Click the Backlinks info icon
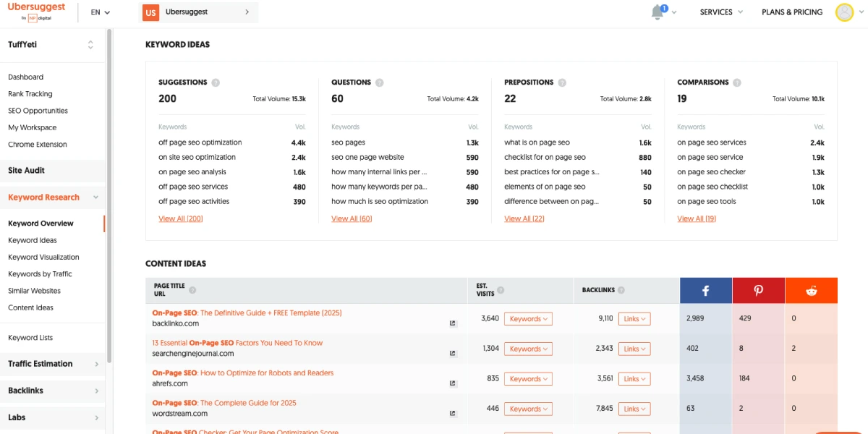Image resolution: width=868 pixels, height=434 pixels. coord(621,290)
